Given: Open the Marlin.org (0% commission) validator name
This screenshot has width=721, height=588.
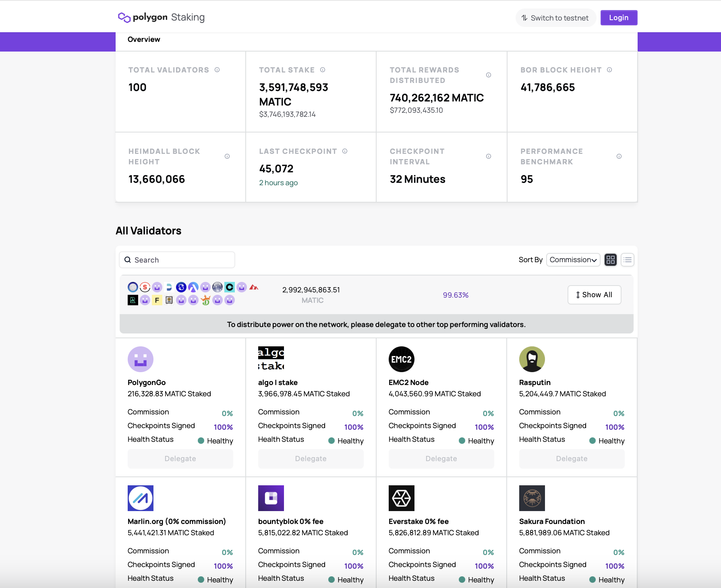Looking at the screenshot, I should 177,522.
